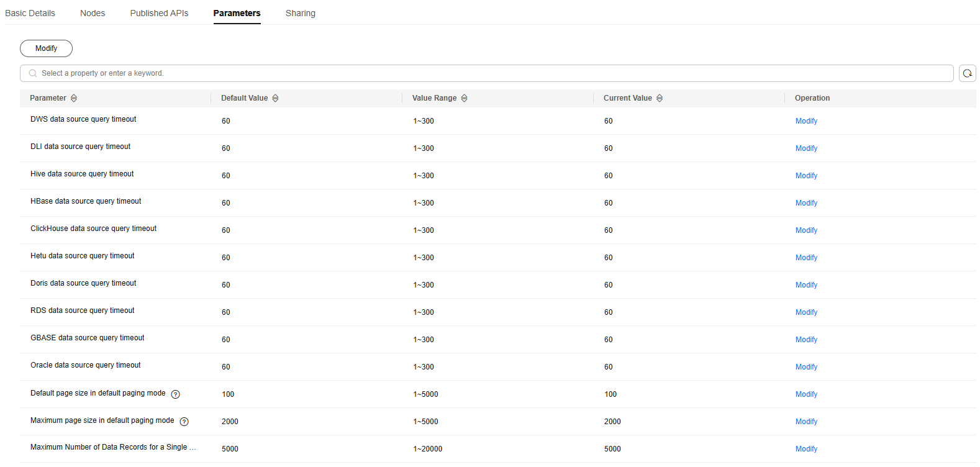This screenshot has height=467, width=980.
Task: Click current value '5000' cell
Action: (x=612, y=449)
